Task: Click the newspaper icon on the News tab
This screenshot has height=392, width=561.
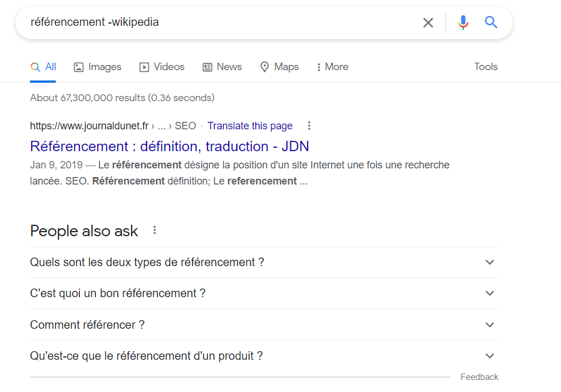Action: tap(207, 67)
